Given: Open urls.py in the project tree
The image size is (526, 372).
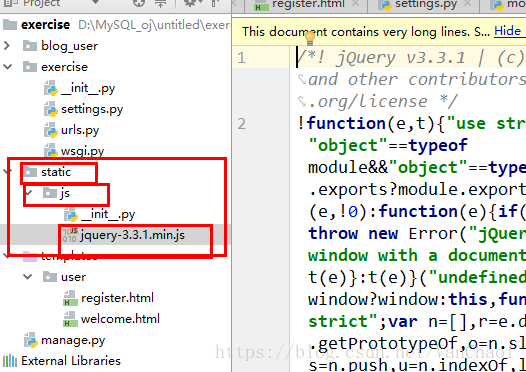Looking at the screenshot, I should 80,130.
